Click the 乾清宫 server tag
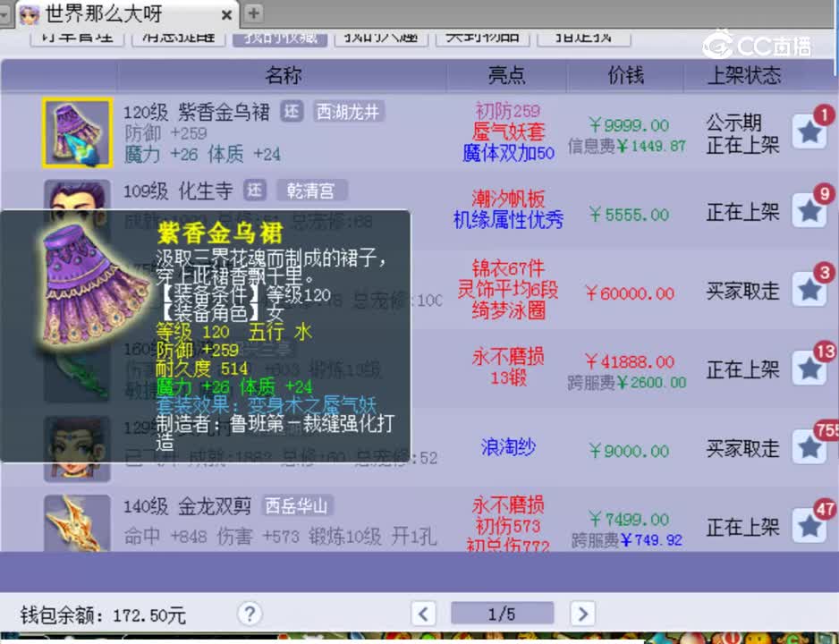 tap(311, 191)
